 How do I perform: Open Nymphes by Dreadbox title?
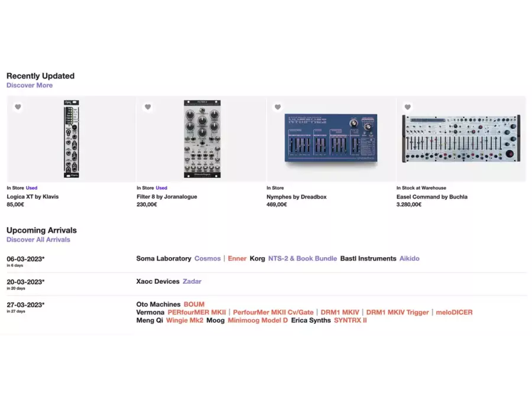click(297, 197)
